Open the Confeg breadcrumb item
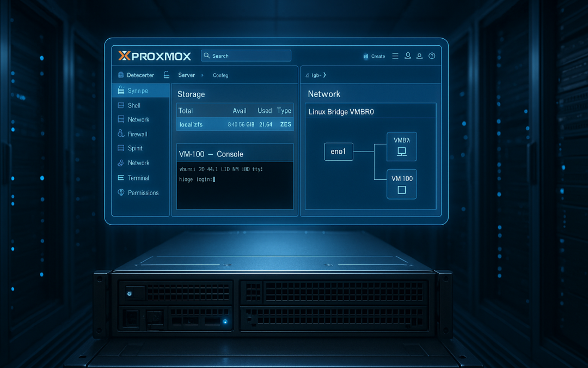Image resolution: width=588 pixels, height=368 pixels. point(220,75)
